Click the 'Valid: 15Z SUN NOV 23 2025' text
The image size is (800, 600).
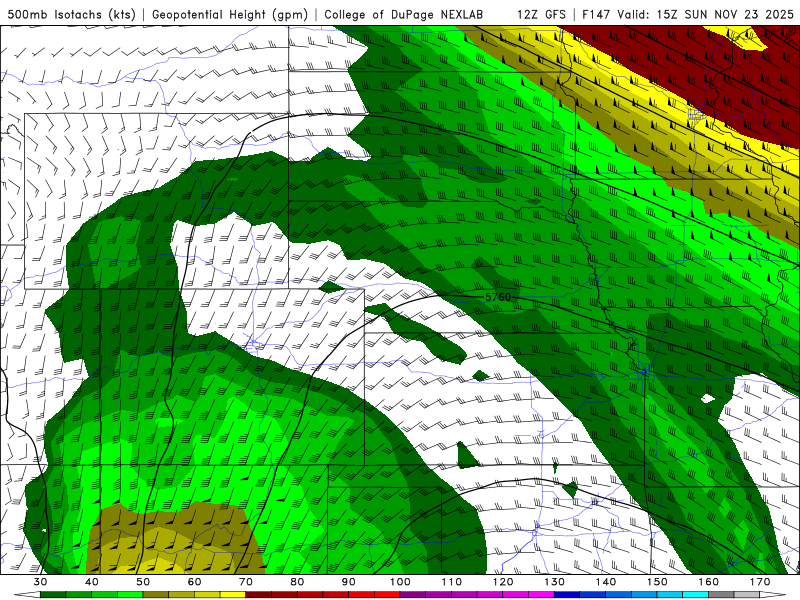[705, 15]
